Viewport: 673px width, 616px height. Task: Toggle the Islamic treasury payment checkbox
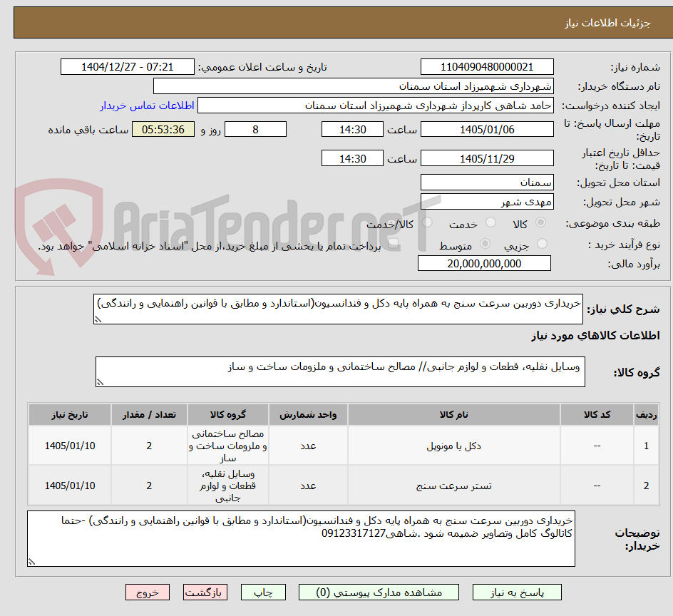pos(393,244)
